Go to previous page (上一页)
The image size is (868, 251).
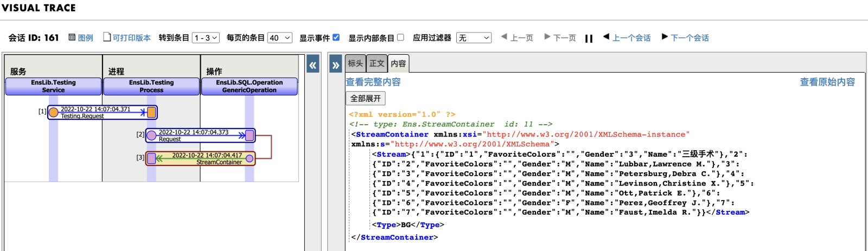[x=517, y=38]
